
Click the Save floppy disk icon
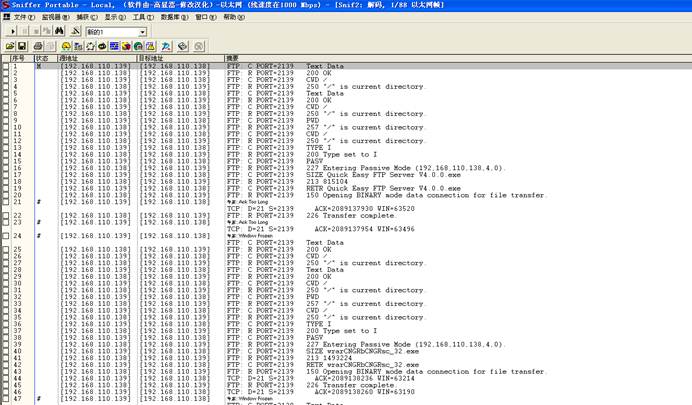[x=22, y=46]
